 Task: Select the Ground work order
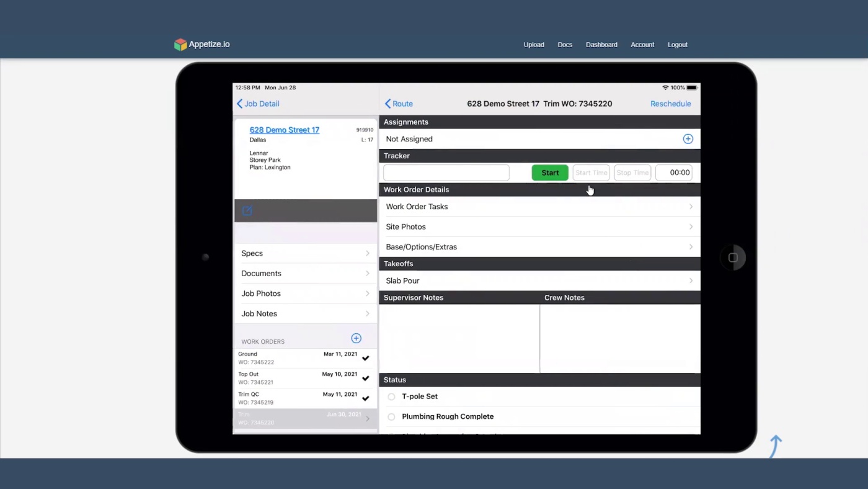[x=305, y=358]
